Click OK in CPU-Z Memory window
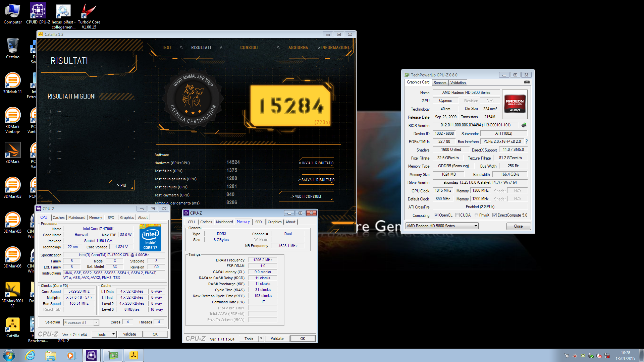The width and height of the screenshot is (644, 362). [303, 339]
